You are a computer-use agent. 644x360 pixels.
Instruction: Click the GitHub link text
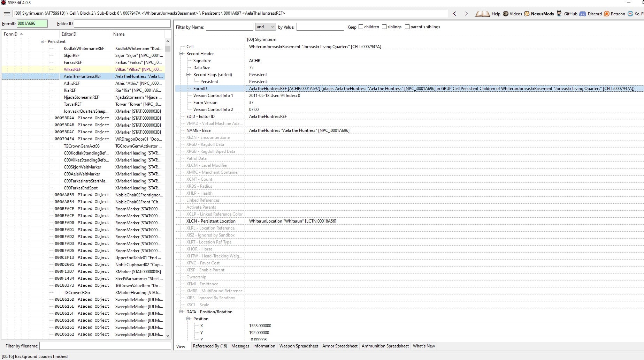point(570,14)
